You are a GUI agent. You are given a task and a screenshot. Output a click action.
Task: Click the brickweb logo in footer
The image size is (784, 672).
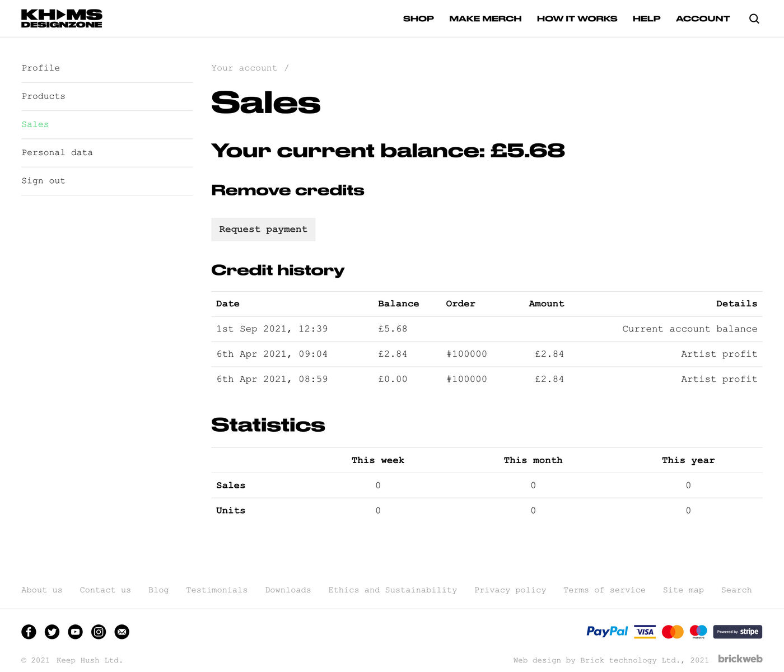[x=740, y=659]
